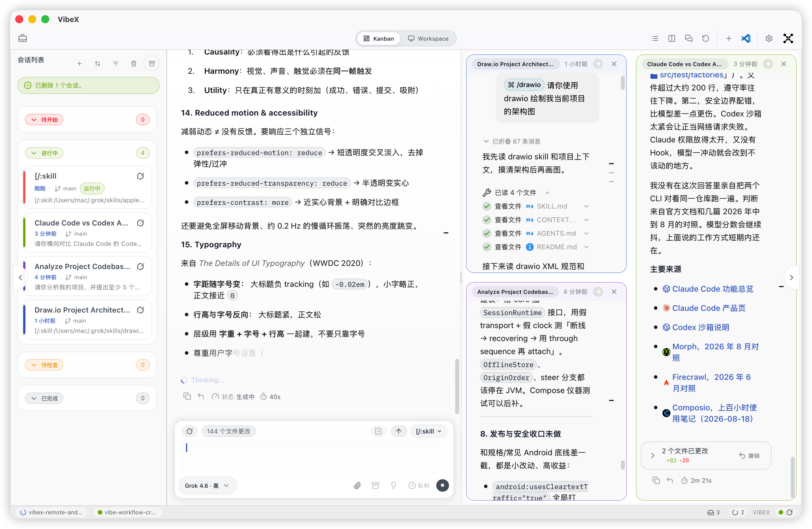Image resolution: width=812 pixels, height=529 pixels.
Task: Select the Claude Code vs Codex panel title
Action: pos(684,64)
